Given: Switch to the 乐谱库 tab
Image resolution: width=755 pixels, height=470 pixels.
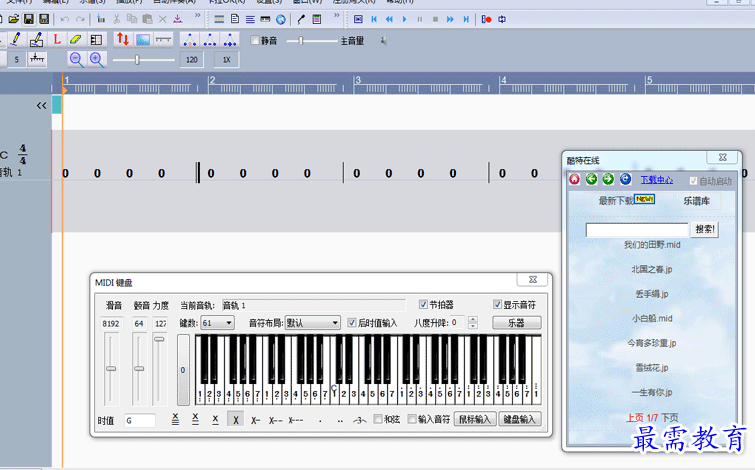Looking at the screenshot, I should (x=697, y=201).
